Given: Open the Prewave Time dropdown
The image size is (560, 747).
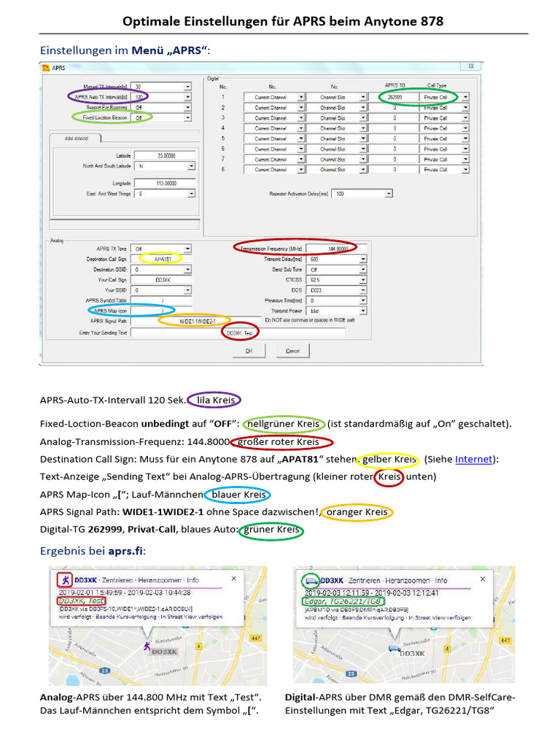Looking at the screenshot, I should 363,301.
